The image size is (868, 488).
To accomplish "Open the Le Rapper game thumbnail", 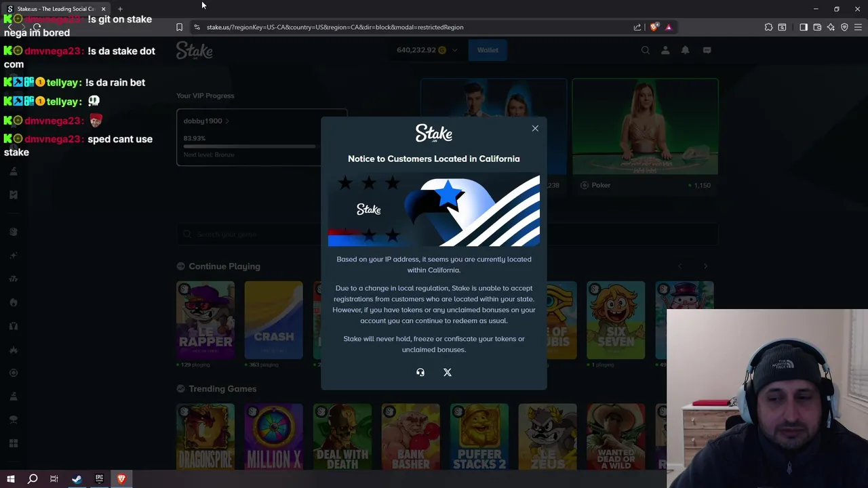I will pyautogui.click(x=205, y=320).
